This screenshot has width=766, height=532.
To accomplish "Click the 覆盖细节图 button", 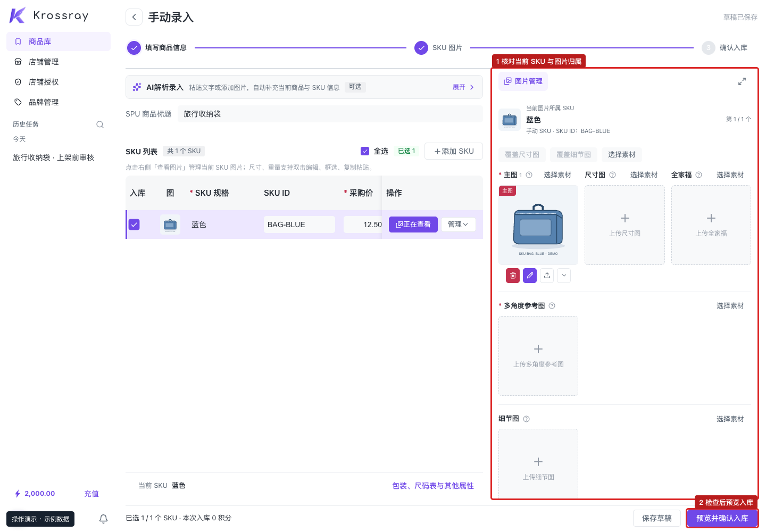I will (x=573, y=155).
